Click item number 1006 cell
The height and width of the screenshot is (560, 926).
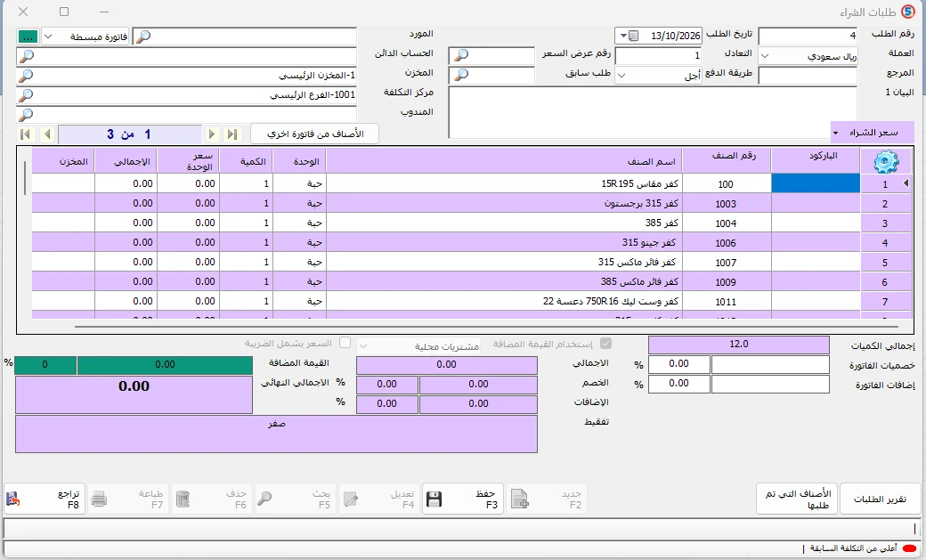tap(726, 243)
